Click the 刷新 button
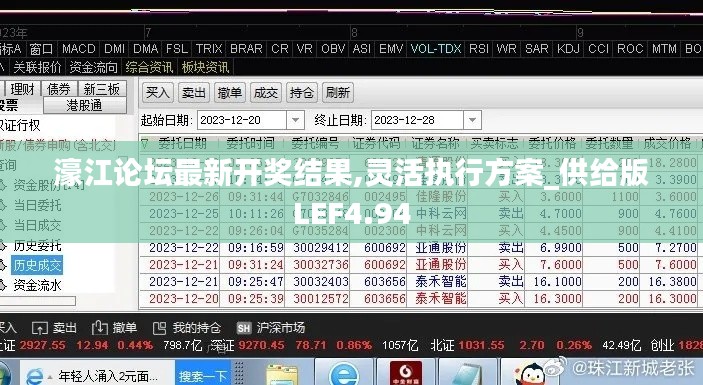The height and width of the screenshot is (385, 703). pyautogui.click(x=338, y=93)
